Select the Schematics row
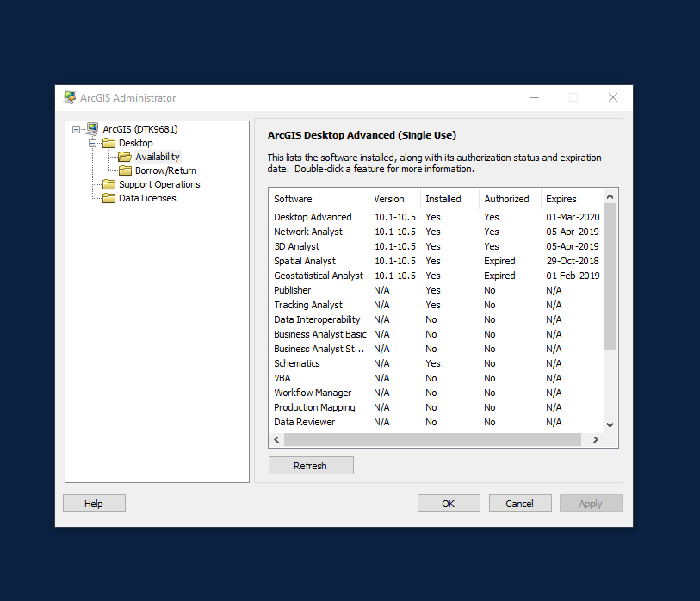This screenshot has width=700, height=601. 437,363
